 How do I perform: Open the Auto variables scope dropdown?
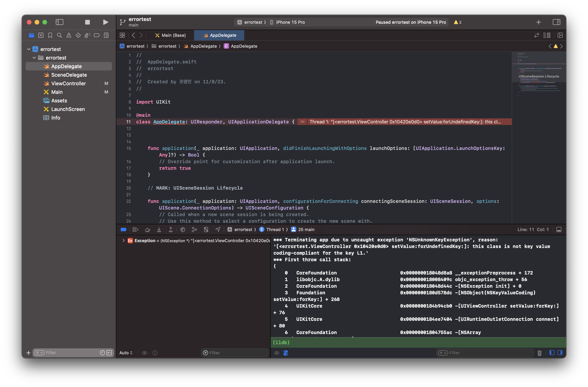point(126,353)
